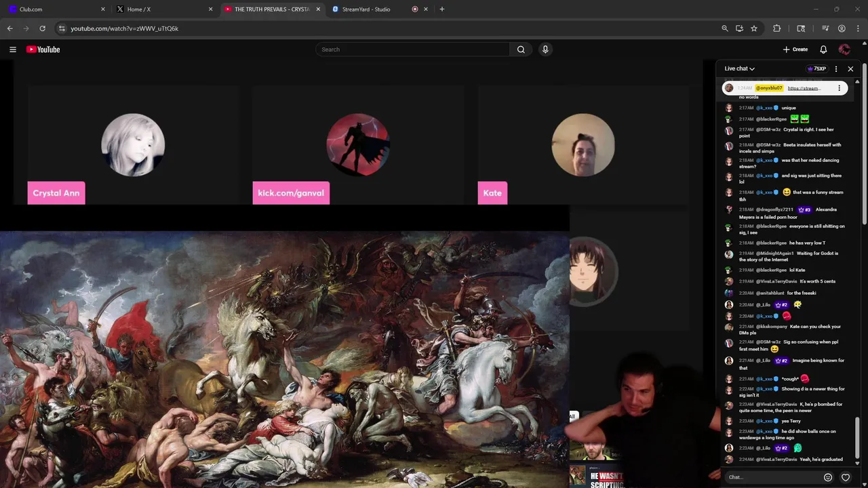Go back using the browser back arrow

(9, 28)
